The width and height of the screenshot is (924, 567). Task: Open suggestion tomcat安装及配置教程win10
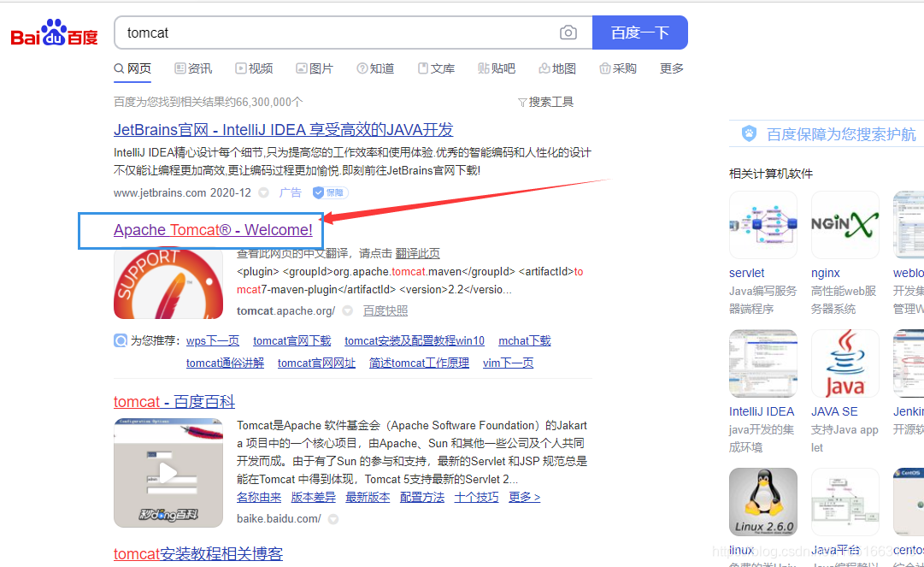point(415,340)
